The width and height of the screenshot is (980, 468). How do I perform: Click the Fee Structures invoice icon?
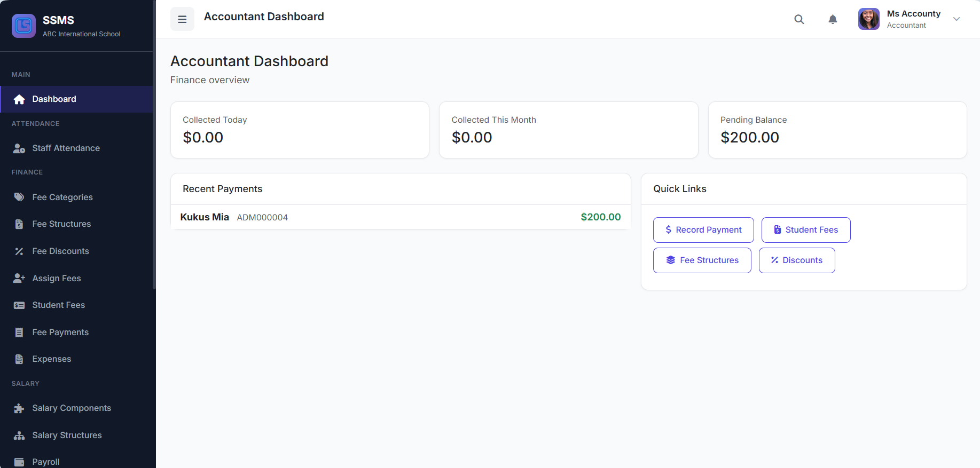tap(19, 224)
